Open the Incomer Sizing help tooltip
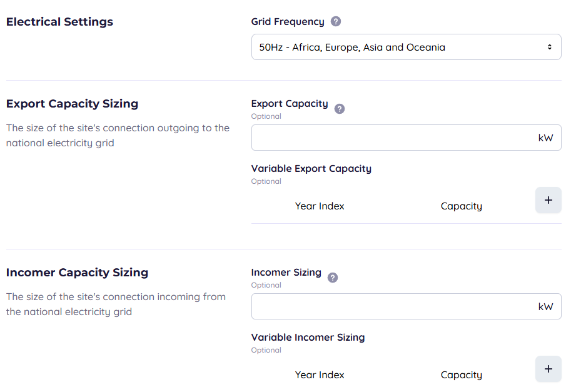Viewport: 571px width, 392px height. 333,278
